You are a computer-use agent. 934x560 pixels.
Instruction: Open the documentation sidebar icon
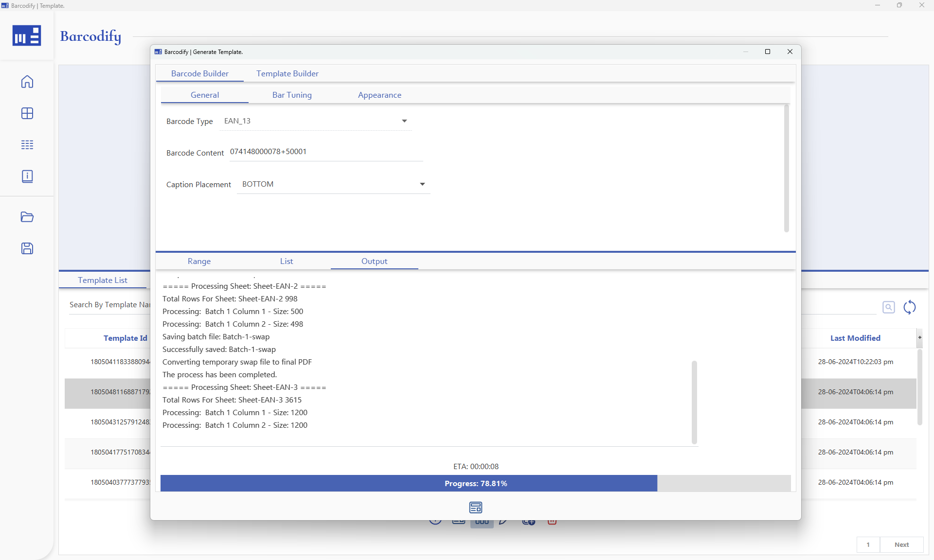pos(27,176)
